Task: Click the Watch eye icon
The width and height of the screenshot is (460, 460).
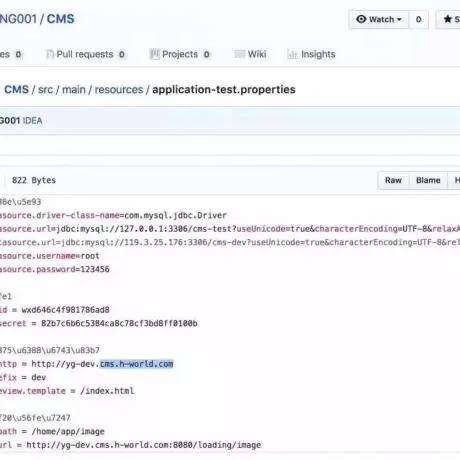Action: [361, 19]
